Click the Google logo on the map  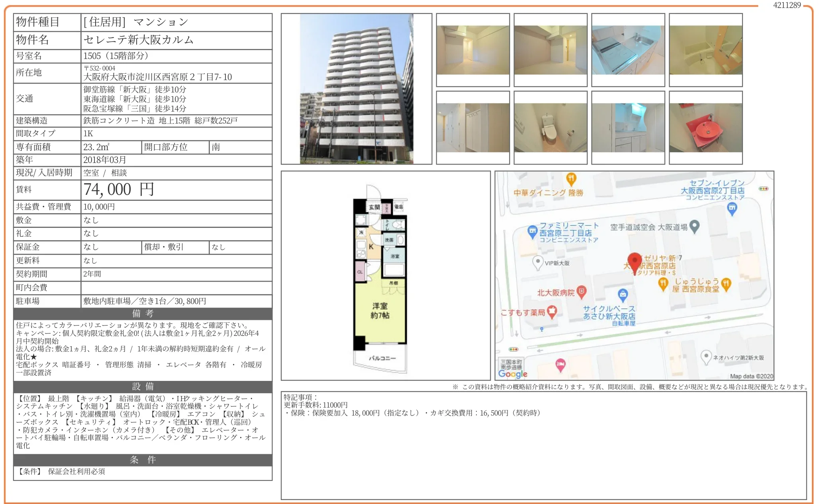coord(512,374)
